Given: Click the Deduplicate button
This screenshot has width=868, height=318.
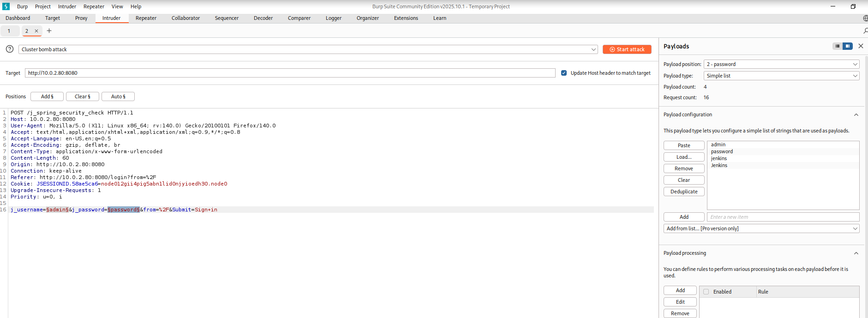Looking at the screenshot, I should (684, 192).
